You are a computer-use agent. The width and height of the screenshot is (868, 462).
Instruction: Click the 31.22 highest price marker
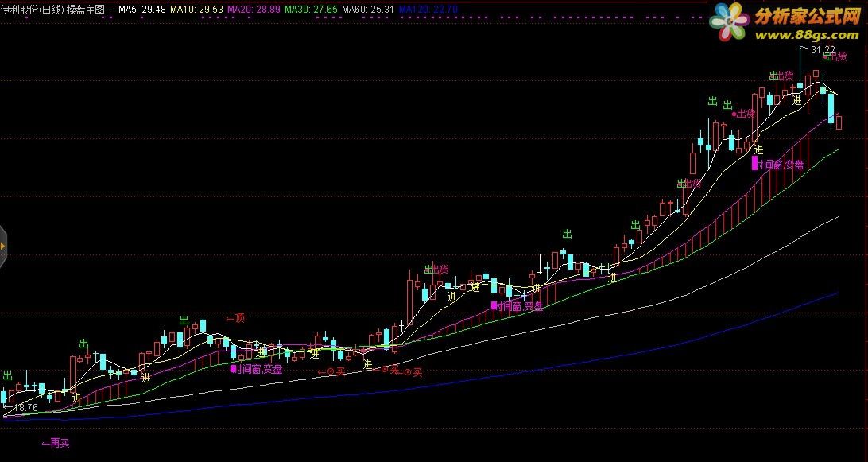click(823, 50)
